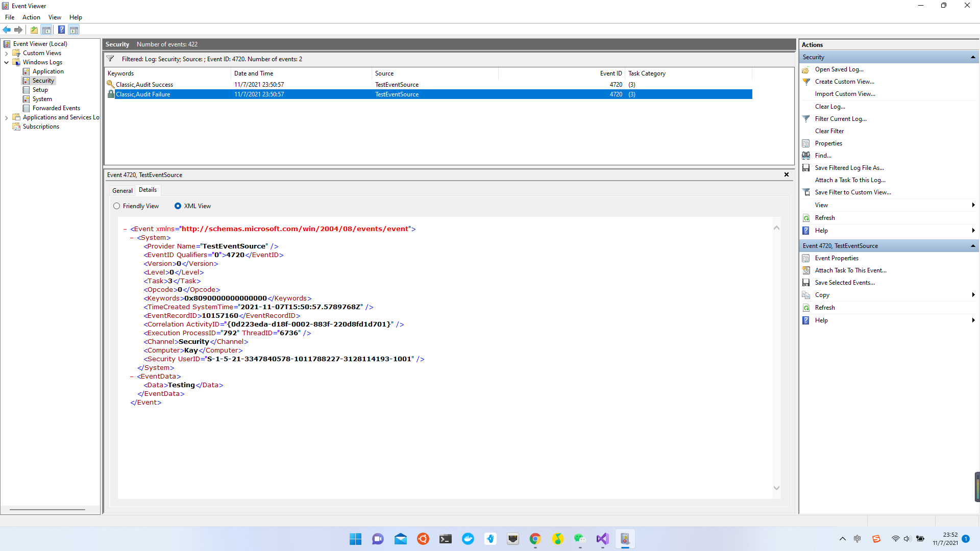Viewport: 980px width, 551px height.
Task: Select the Application log in the tree
Action: tap(48, 71)
